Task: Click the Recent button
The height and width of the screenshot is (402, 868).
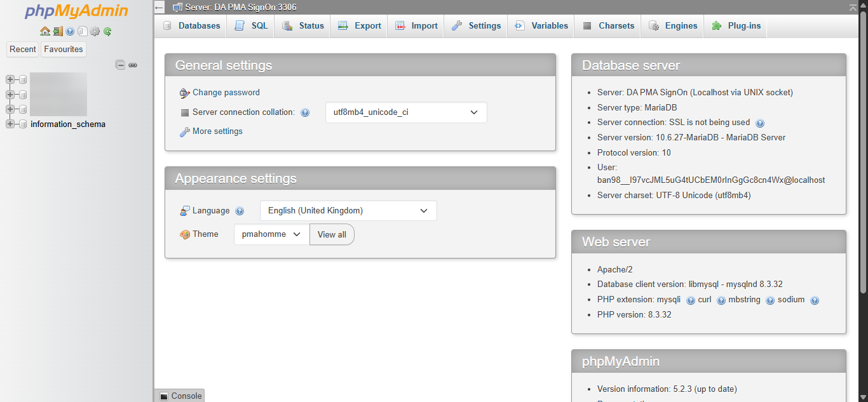Action: point(23,50)
